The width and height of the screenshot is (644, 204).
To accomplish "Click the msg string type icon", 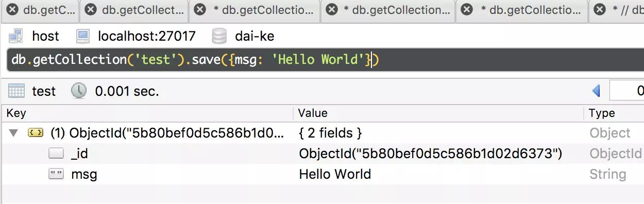I will (56, 174).
